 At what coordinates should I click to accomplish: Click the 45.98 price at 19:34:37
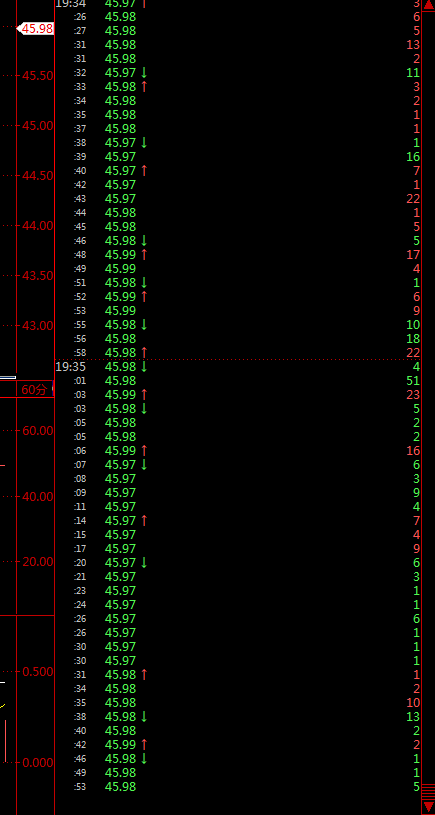click(120, 129)
